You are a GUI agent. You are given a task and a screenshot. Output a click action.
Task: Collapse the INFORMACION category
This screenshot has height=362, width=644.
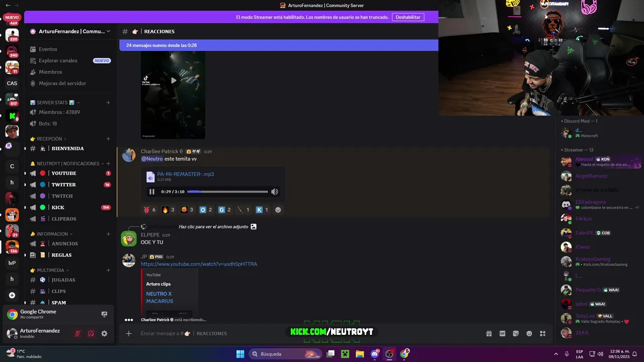51,234
